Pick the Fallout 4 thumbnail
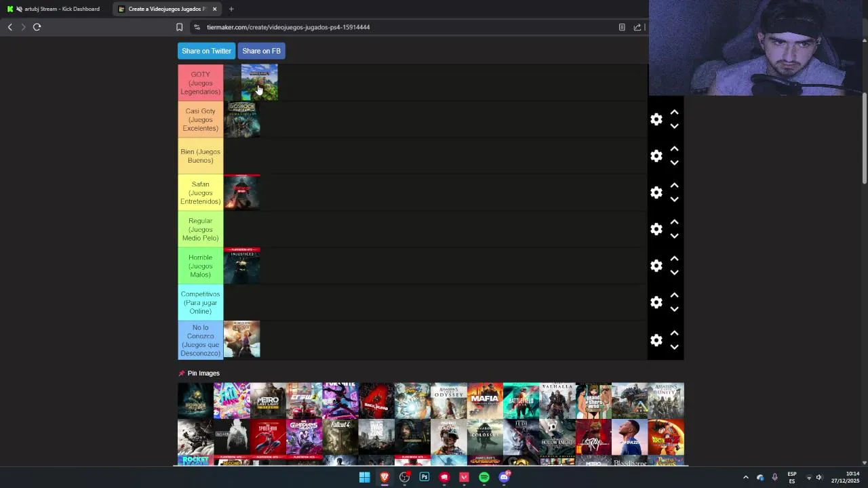Viewport: 868px width, 488px height. 340,437
